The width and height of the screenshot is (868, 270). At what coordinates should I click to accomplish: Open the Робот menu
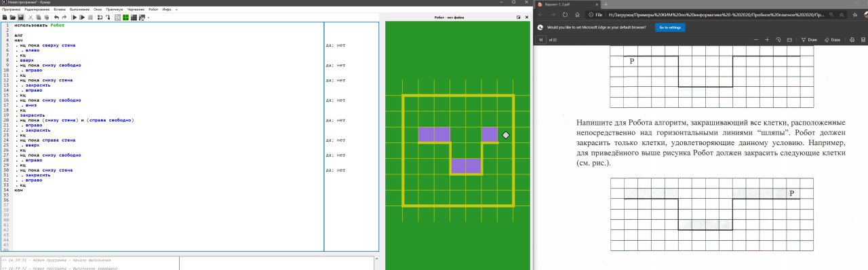point(153,9)
